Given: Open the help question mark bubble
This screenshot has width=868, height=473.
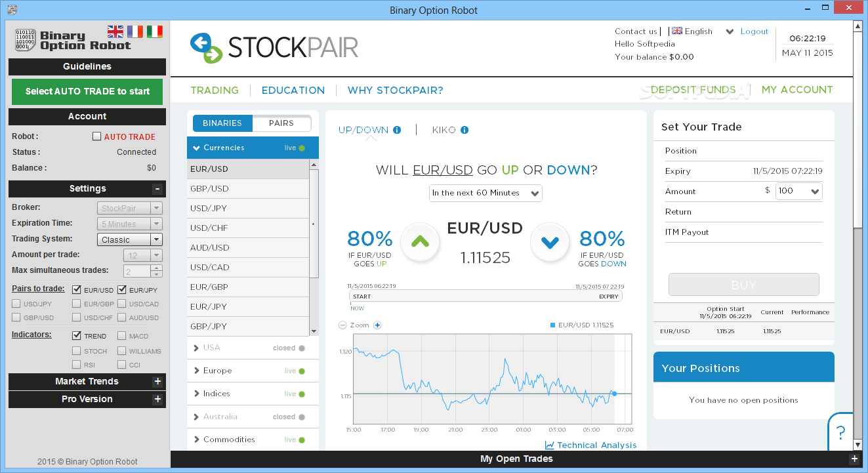Looking at the screenshot, I should coord(840,432).
